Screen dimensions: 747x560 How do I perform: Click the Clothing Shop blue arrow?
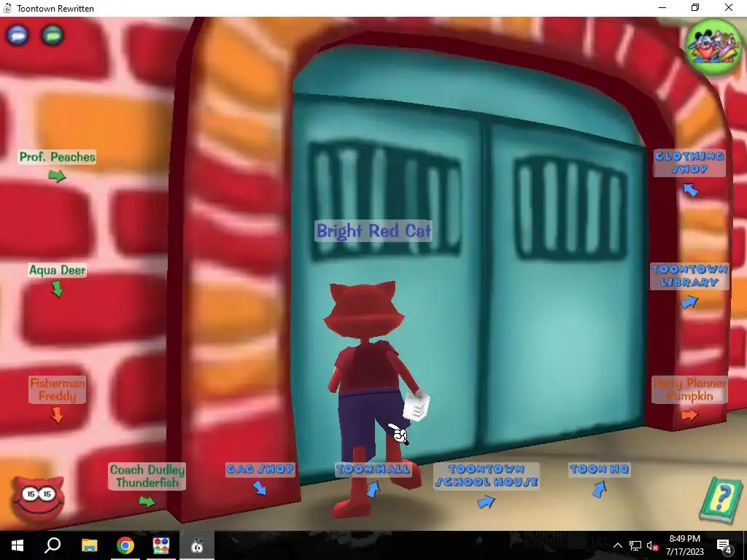690,190
